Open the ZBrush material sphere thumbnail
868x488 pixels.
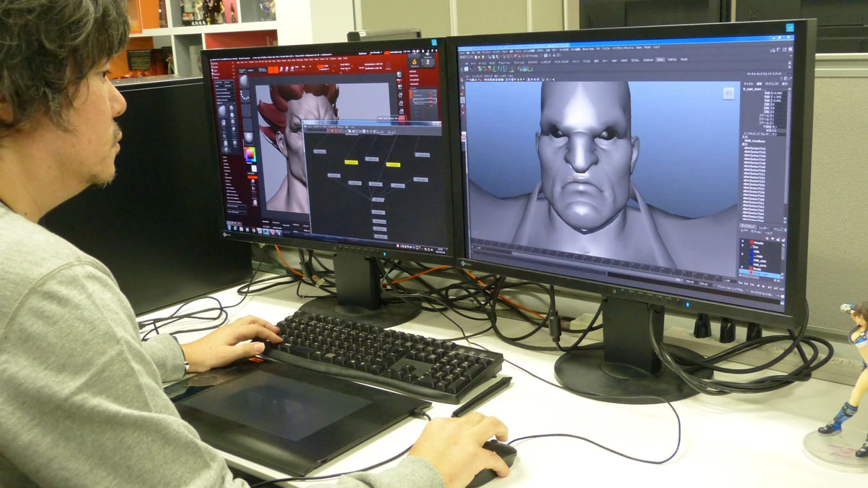click(249, 138)
